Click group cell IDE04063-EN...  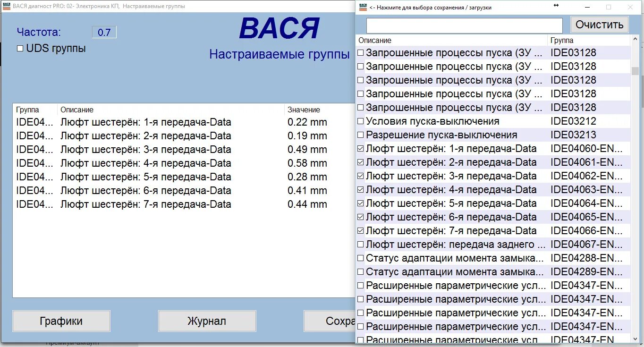[x=586, y=190]
